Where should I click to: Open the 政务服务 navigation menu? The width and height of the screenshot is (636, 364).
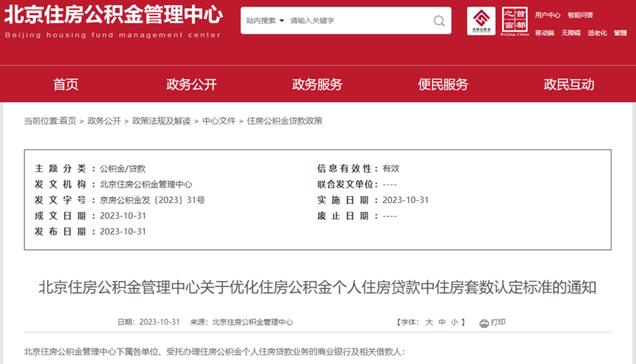[x=317, y=85]
